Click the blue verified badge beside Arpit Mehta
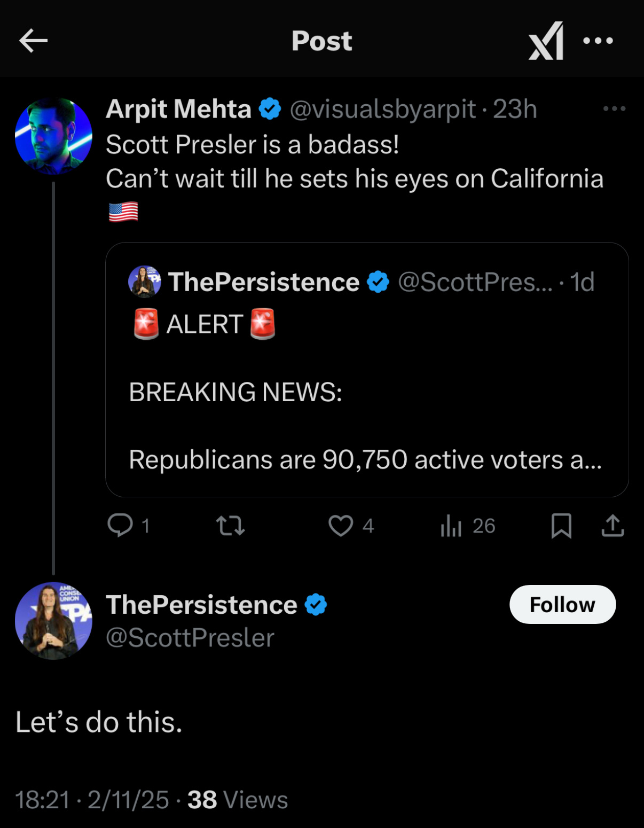The image size is (644, 828). pos(270,109)
